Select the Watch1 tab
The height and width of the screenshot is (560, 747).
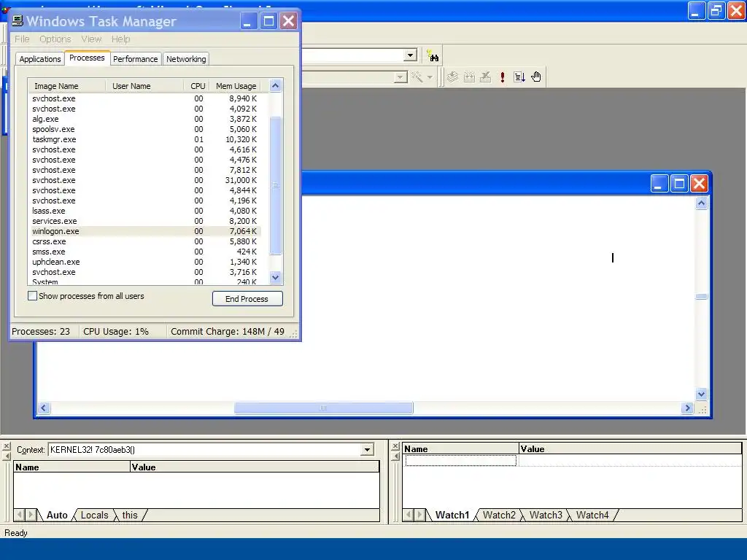(452, 515)
